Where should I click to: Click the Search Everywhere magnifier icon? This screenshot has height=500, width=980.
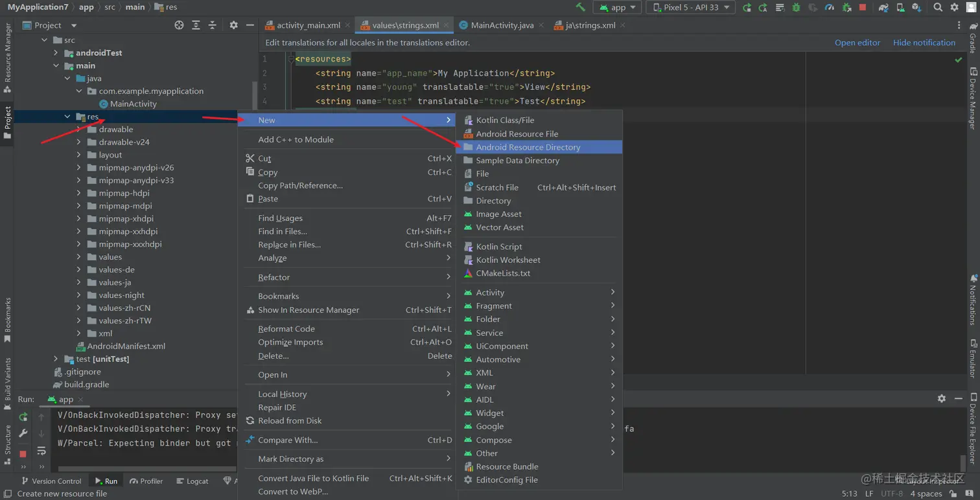coord(938,7)
